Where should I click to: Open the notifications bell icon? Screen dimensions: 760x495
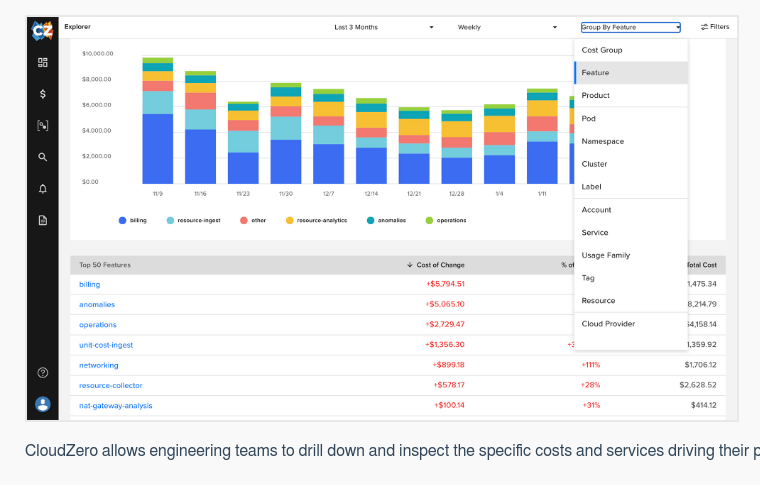click(43, 189)
